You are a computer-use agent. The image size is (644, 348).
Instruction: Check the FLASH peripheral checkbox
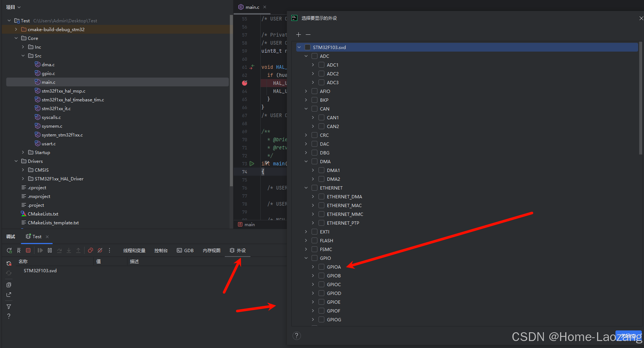[314, 240]
